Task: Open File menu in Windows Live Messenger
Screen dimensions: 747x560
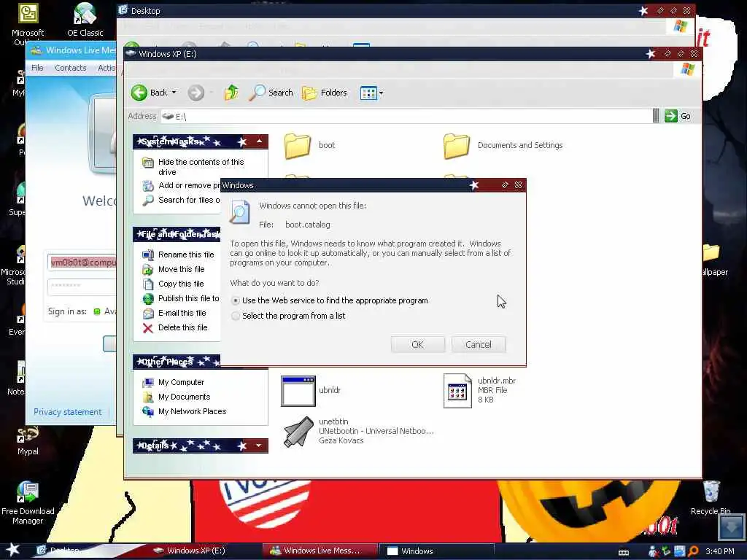Action: [37, 68]
